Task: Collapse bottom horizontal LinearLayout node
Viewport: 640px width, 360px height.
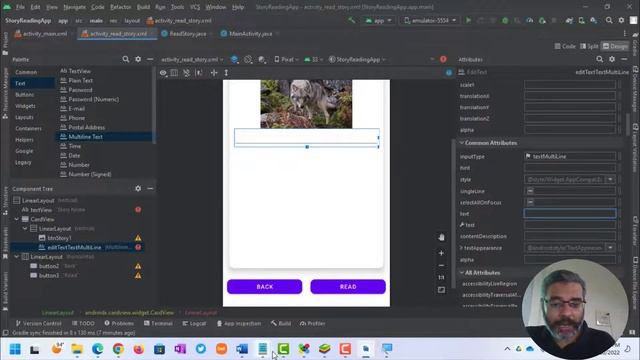Action: pos(17,257)
